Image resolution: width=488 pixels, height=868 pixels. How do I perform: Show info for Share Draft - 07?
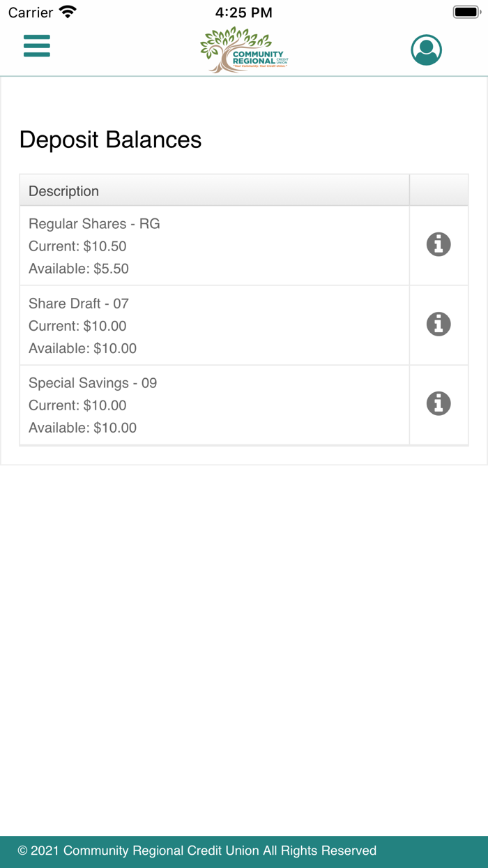click(x=439, y=324)
